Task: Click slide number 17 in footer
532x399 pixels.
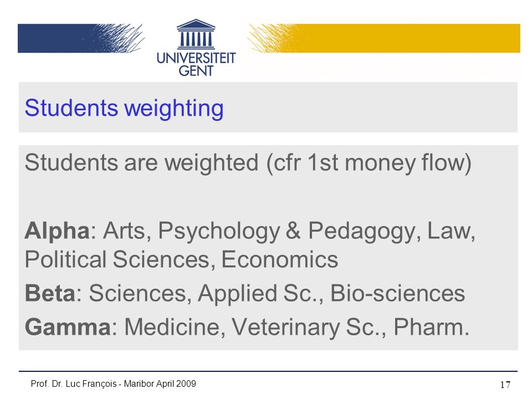Action: click(505, 385)
